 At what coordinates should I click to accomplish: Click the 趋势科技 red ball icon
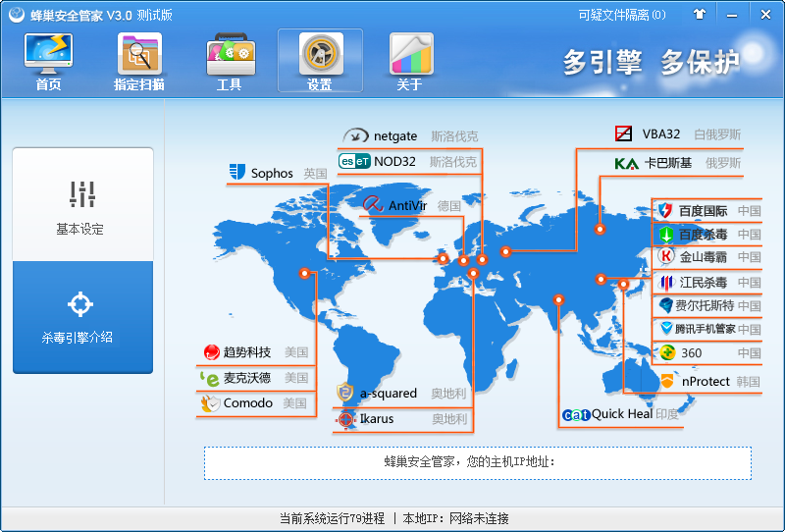pyautogui.click(x=212, y=352)
